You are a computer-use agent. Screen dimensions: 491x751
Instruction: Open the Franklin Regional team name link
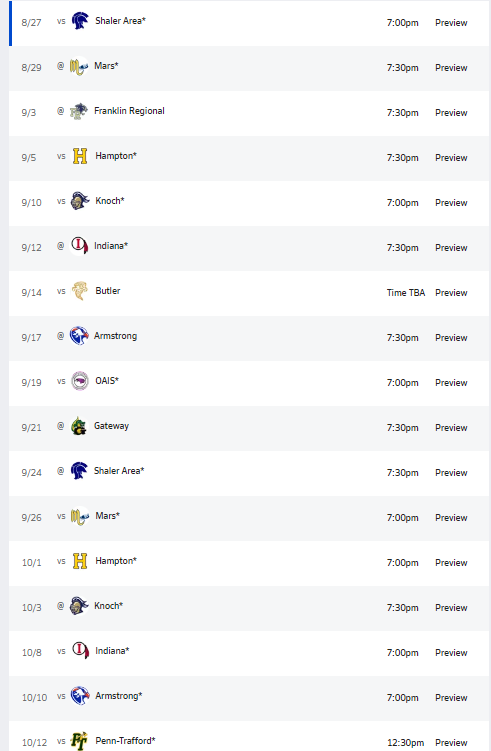pos(129,111)
